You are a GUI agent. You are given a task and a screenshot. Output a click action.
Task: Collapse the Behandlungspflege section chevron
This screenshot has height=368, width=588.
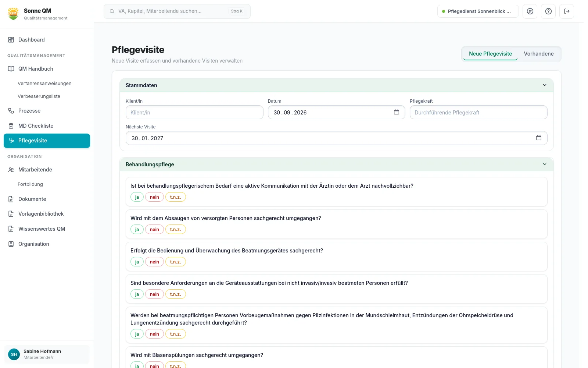pos(545,164)
